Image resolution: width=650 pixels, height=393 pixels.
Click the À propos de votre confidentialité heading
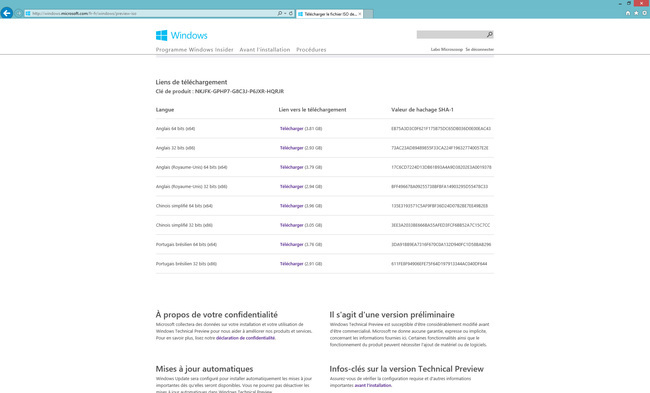point(216,315)
